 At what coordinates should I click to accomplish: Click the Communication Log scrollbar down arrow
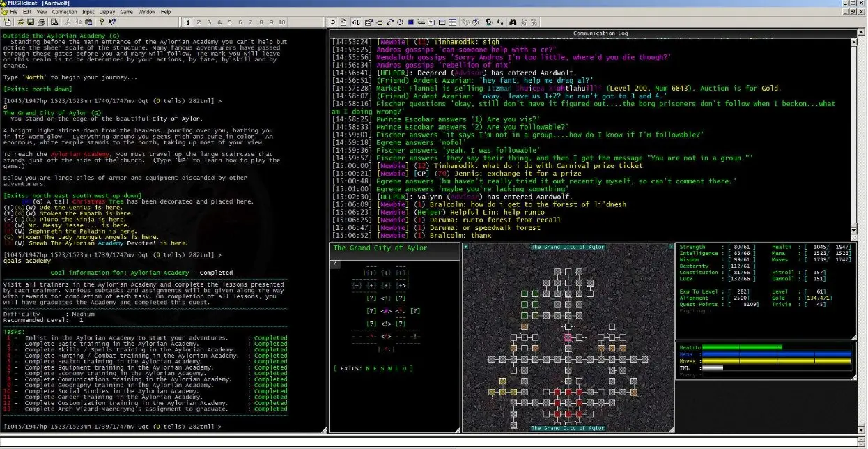coord(855,236)
